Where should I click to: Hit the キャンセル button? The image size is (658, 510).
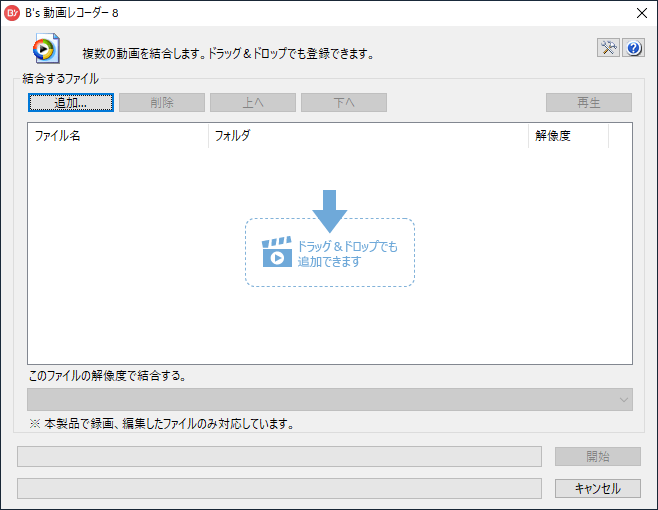coord(598,489)
